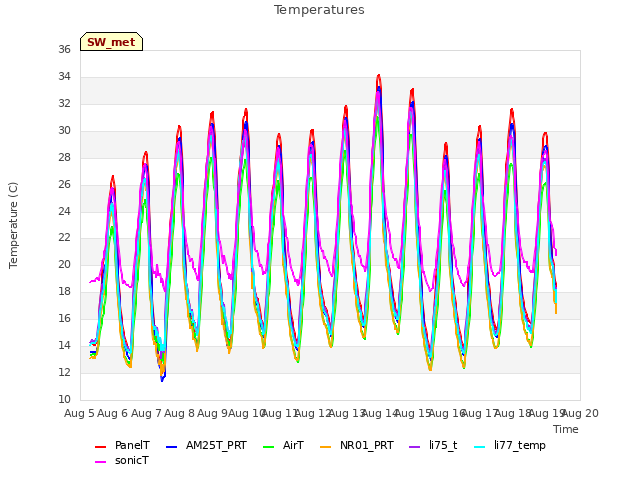Click the Aug 9 x-axis label

[213, 413]
